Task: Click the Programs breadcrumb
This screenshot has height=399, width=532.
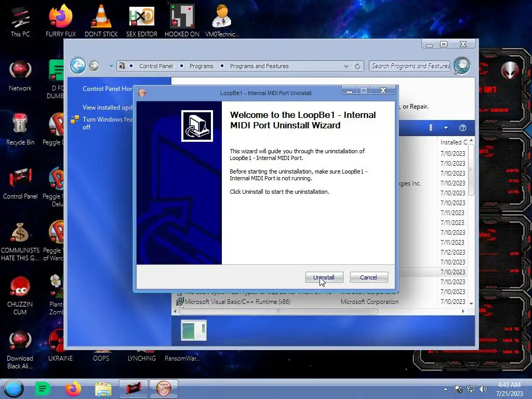Action: pyautogui.click(x=201, y=66)
